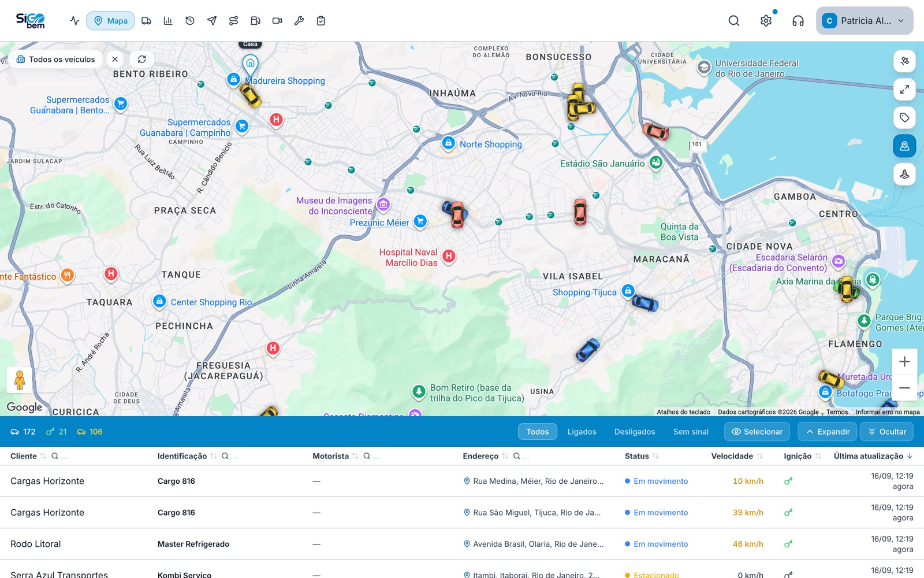Search within the Cliente column
Viewport: 924px width, 578px height.
55,456
